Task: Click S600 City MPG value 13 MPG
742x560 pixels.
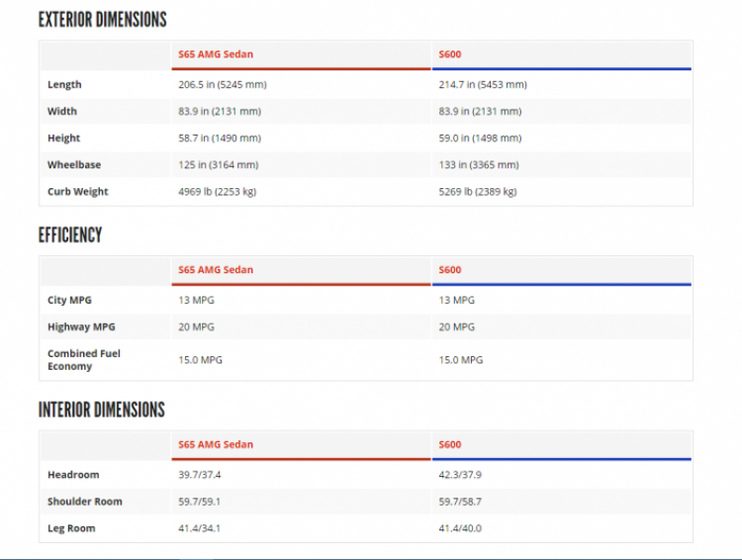Action: tap(456, 300)
